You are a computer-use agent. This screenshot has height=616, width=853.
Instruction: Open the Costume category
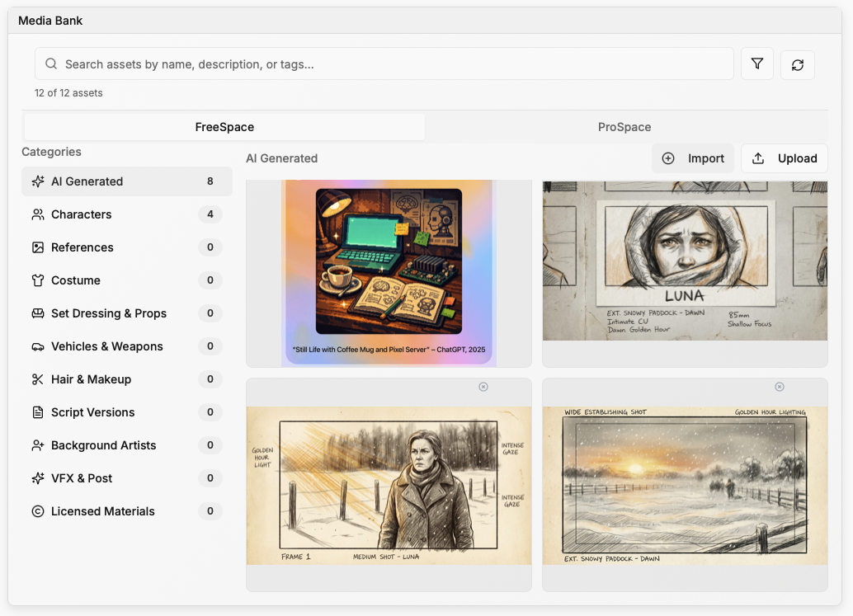(127, 280)
